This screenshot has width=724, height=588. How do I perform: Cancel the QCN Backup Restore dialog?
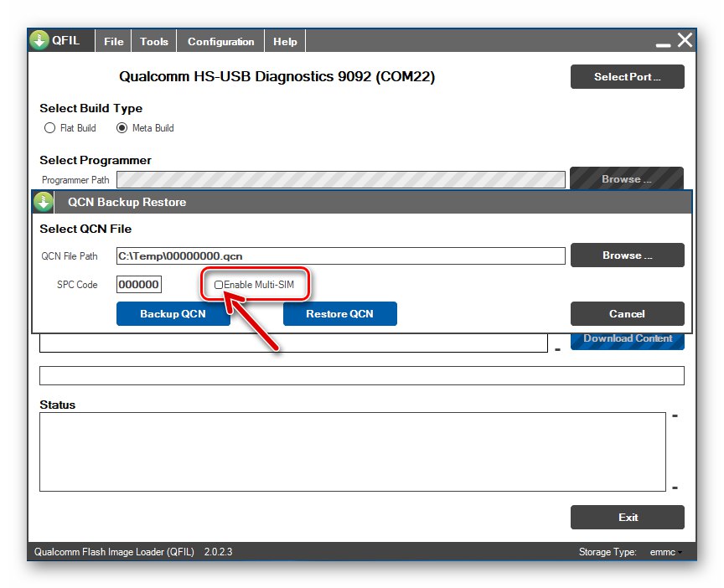click(627, 314)
